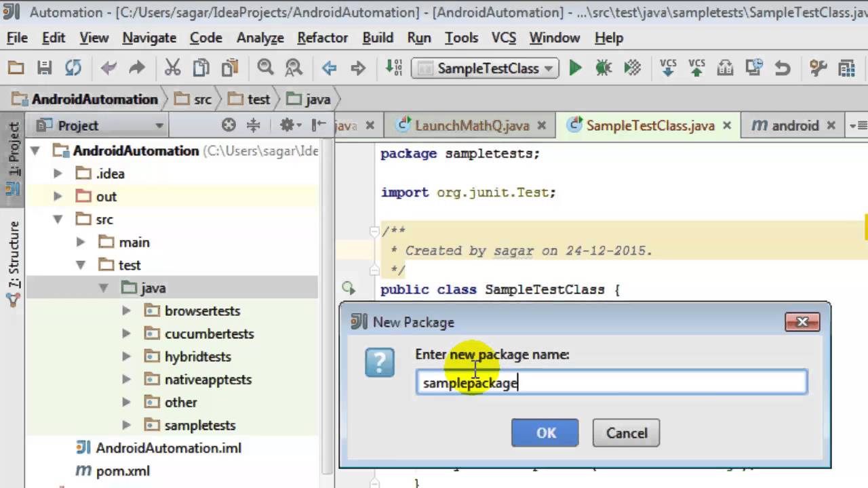Click the Undo arrow in the toolbar
This screenshot has height=488, width=868.
(108, 68)
